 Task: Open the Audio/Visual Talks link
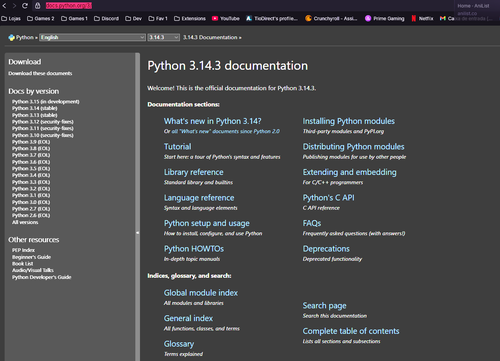point(33,270)
